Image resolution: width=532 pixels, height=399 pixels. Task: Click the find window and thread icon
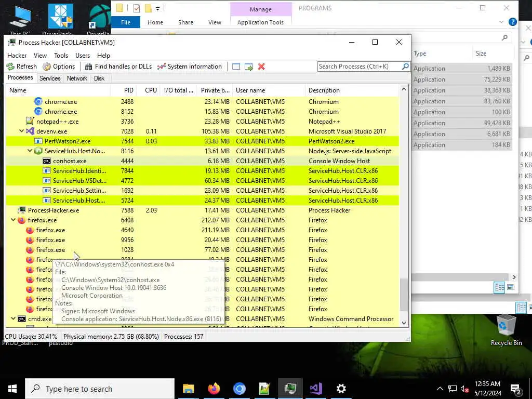[x=249, y=66]
